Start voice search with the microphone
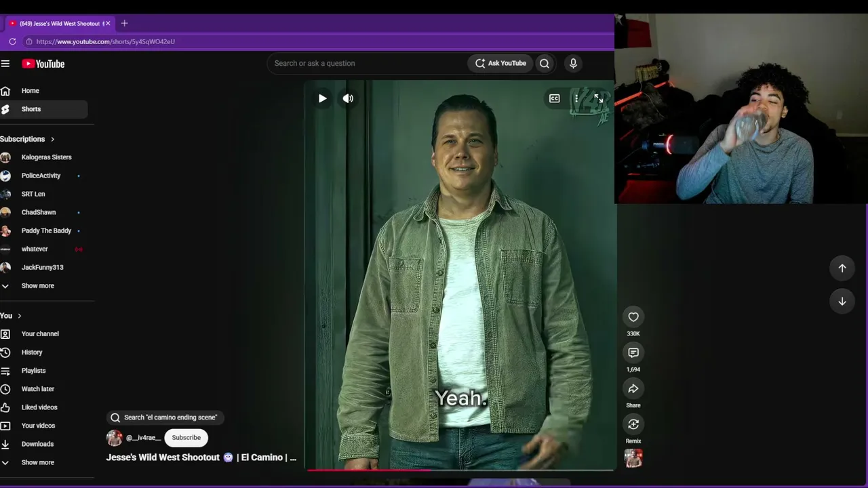 pyautogui.click(x=573, y=63)
